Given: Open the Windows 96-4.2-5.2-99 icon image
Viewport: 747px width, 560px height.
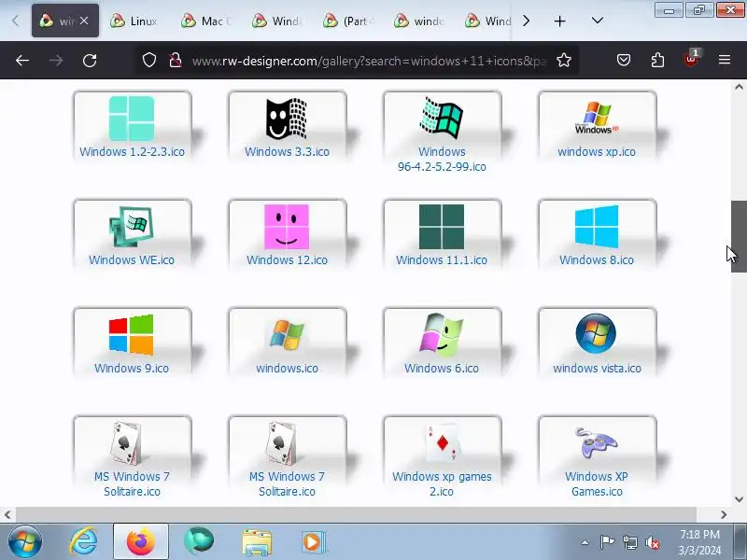Looking at the screenshot, I should coord(442,118).
